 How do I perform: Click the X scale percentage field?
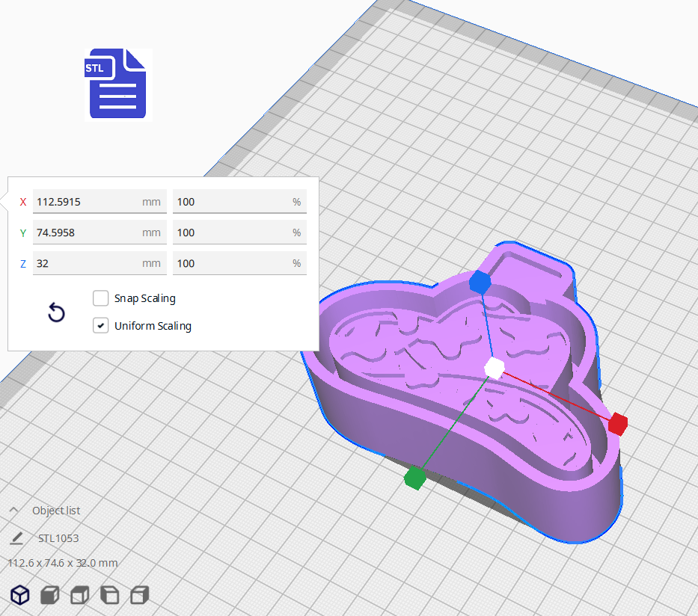(x=232, y=202)
